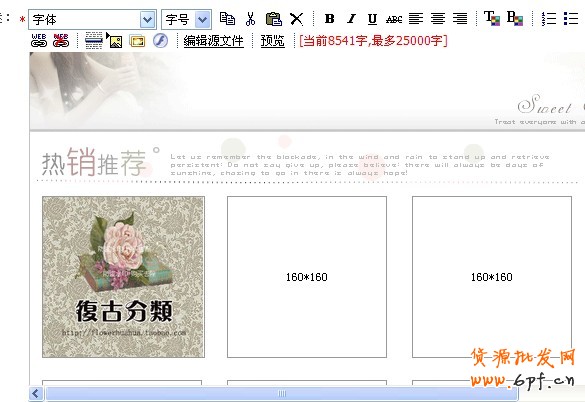Click the scissors cut icon
585x402 pixels.
tap(250, 19)
